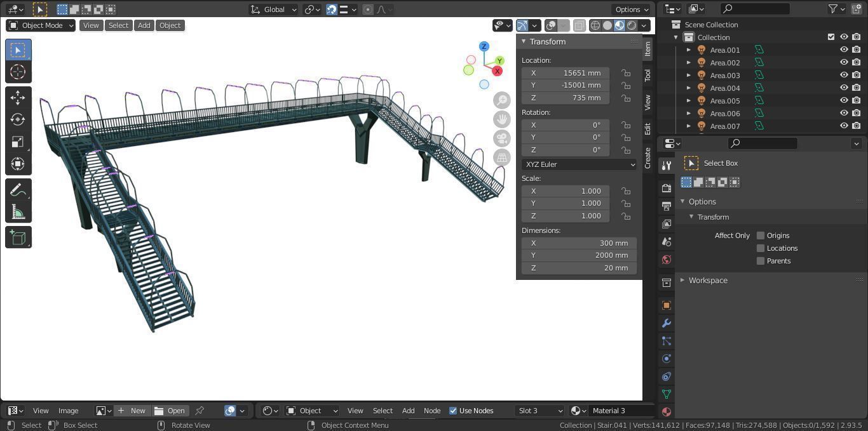Screen dimensions: 868x431
Task: Hide Area.004 with its eye icon
Action: point(844,88)
